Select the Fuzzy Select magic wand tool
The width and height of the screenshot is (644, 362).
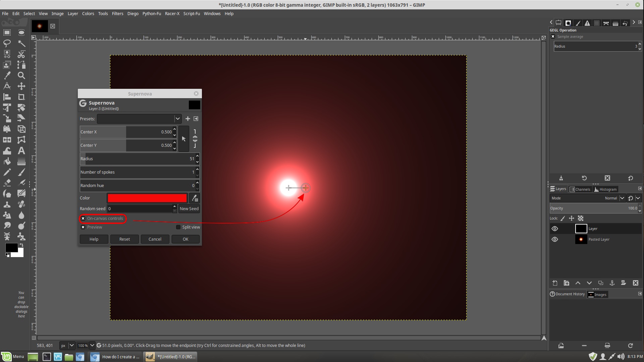tap(21, 43)
